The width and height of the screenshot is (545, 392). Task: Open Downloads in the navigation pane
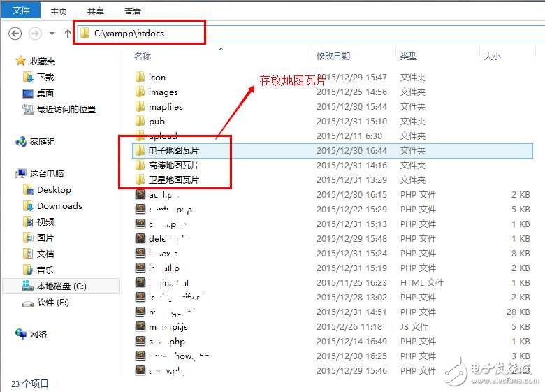click(59, 205)
